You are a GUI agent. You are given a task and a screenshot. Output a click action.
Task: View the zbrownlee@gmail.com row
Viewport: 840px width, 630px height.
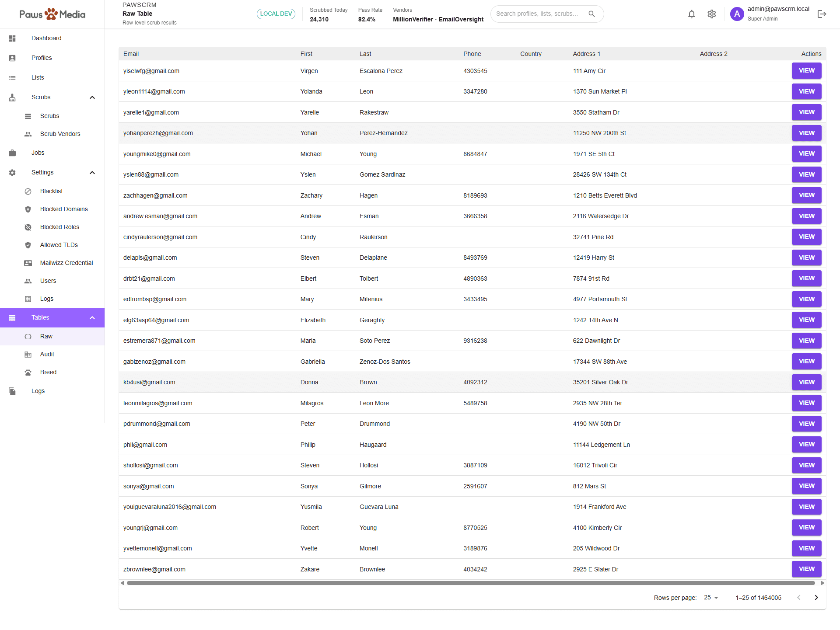click(806, 569)
